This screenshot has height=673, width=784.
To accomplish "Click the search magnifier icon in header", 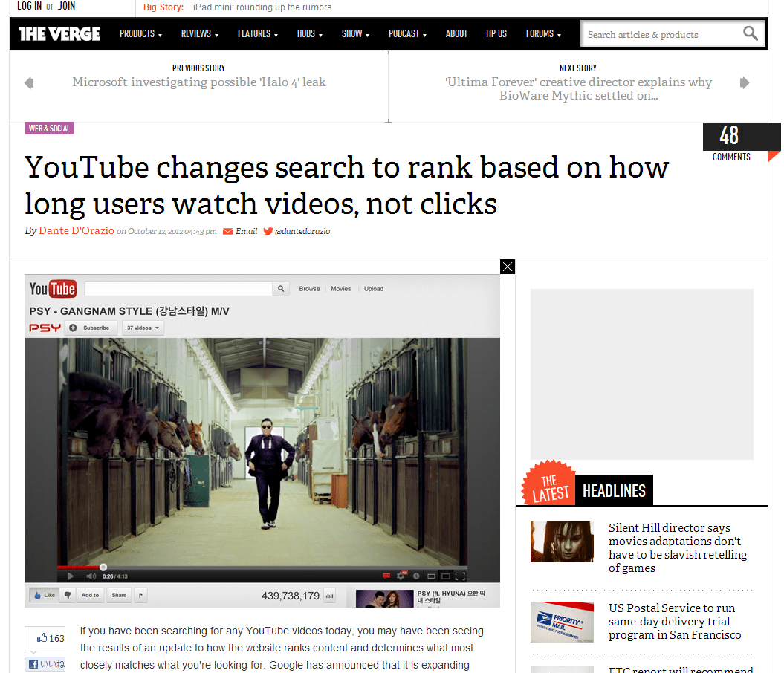I will click(x=750, y=33).
